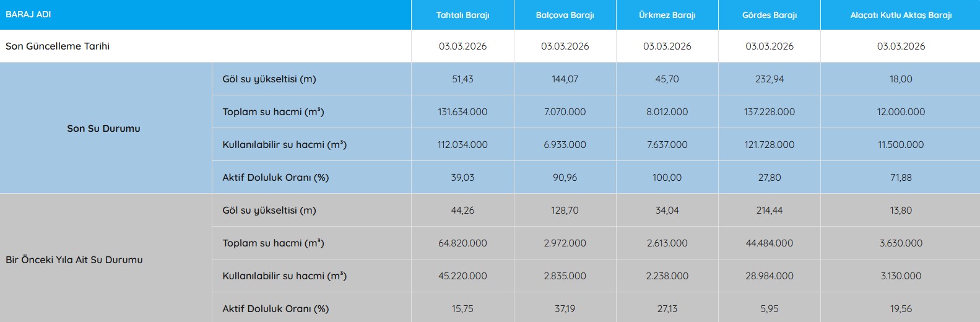The width and height of the screenshot is (980, 322).
Task: Select Tahtalı's previous year volume 64.820.000
Action: pyautogui.click(x=462, y=243)
